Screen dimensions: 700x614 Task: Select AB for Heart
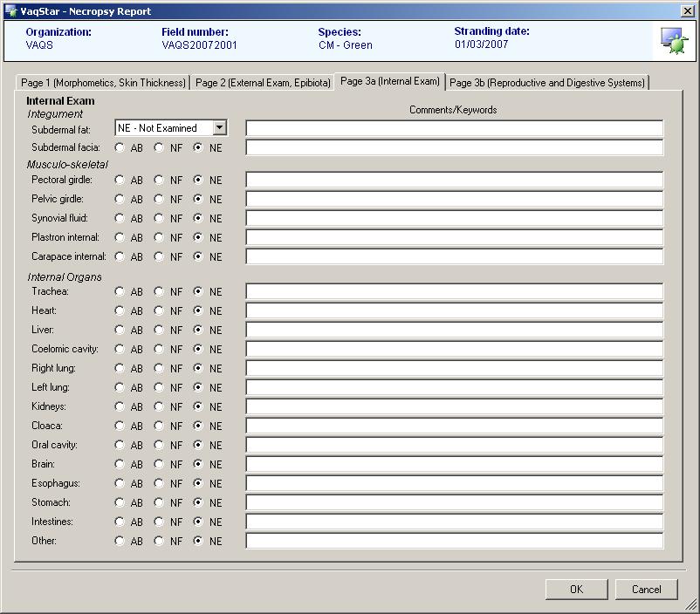click(x=120, y=310)
